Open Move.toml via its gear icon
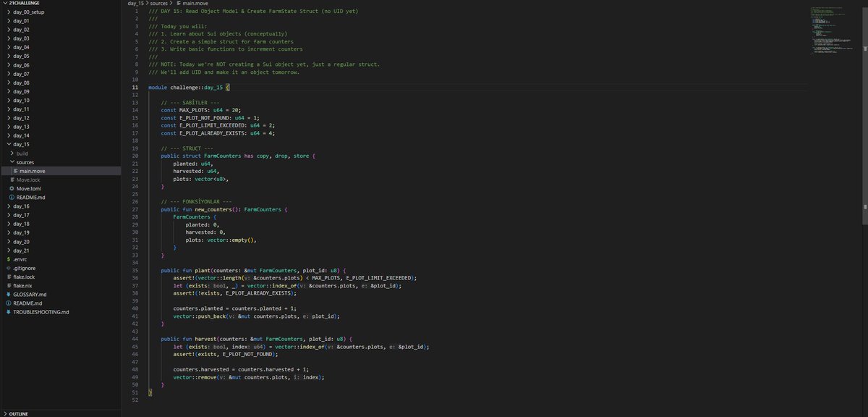The image size is (868, 417). click(12, 188)
